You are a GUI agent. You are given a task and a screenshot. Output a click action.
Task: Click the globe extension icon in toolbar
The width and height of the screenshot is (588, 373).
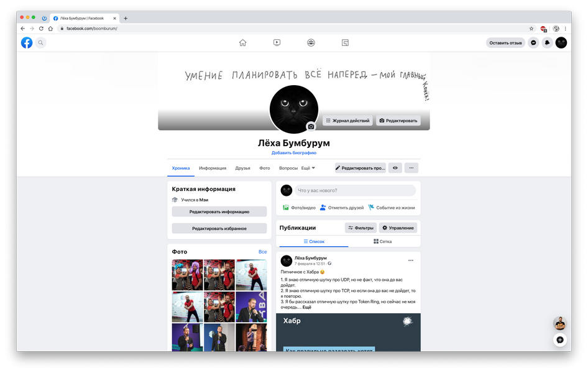tap(556, 29)
